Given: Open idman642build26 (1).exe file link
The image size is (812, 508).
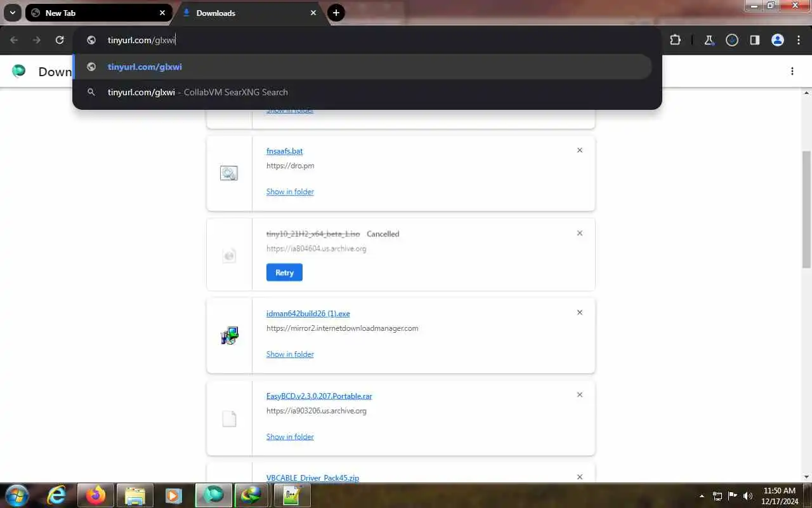Looking at the screenshot, I should click(308, 314).
